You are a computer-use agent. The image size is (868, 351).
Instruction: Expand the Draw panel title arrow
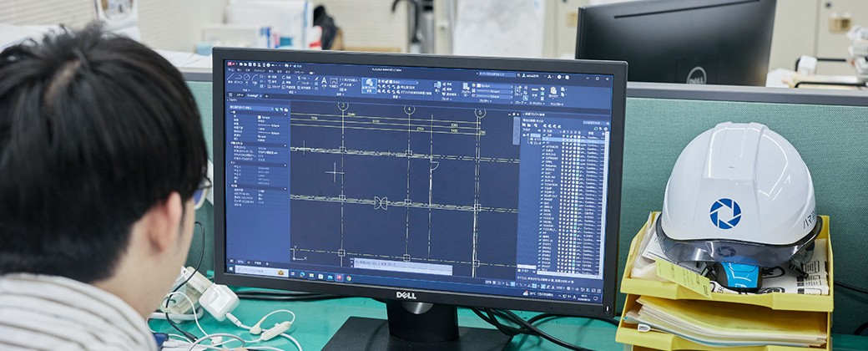point(247,89)
